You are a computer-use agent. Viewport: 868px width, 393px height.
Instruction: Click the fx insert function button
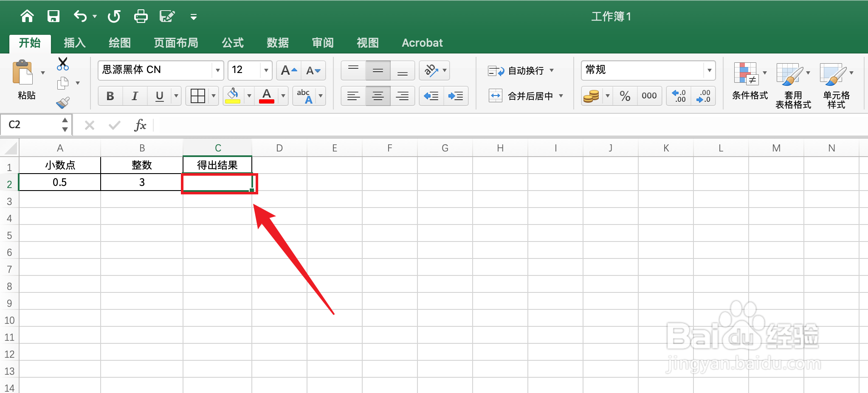click(x=140, y=125)
